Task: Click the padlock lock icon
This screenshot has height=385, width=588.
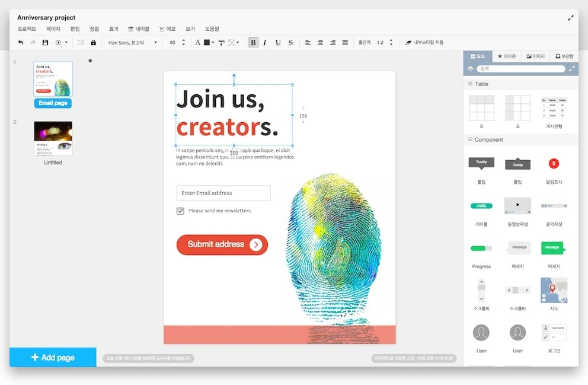Action: 94,42
